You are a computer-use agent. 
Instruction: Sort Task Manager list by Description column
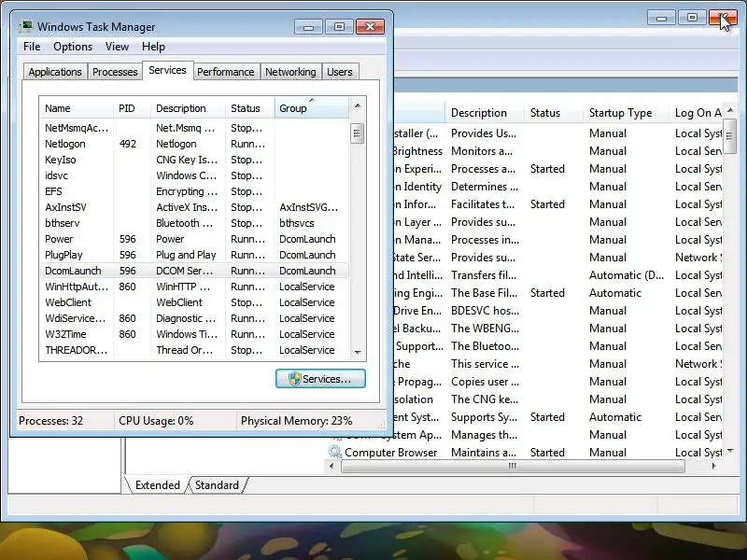click(189, 108)
